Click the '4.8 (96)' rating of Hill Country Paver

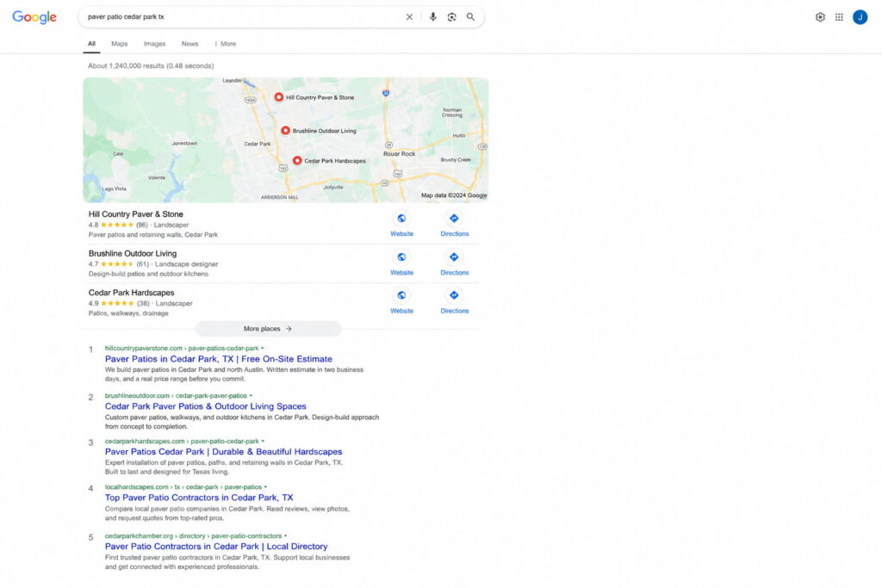coord(118,225)
